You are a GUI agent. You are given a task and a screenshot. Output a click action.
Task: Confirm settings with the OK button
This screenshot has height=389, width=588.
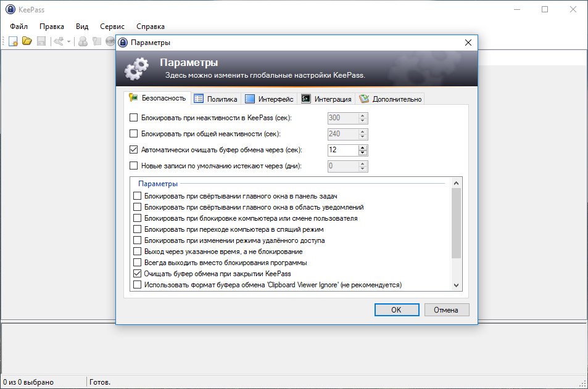click(397, 310)
